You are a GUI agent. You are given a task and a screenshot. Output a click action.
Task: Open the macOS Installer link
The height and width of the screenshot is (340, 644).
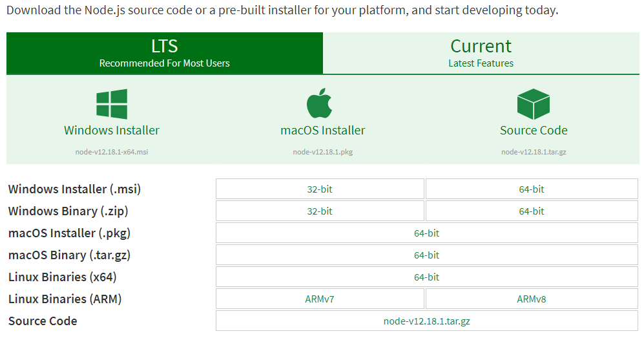point(323,131)
